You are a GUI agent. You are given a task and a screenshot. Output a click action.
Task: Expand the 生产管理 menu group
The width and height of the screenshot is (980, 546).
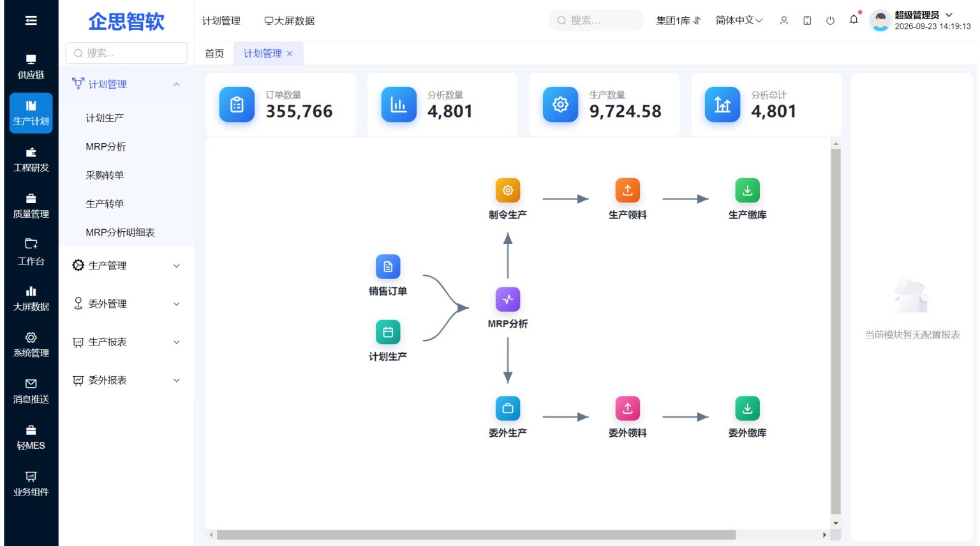tap(126, 266)
